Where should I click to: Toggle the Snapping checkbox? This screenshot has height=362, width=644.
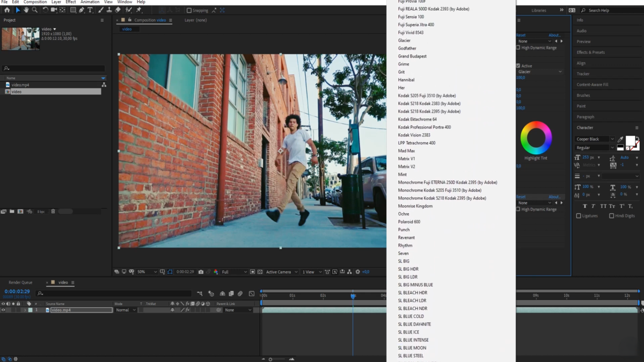point(189,10)
